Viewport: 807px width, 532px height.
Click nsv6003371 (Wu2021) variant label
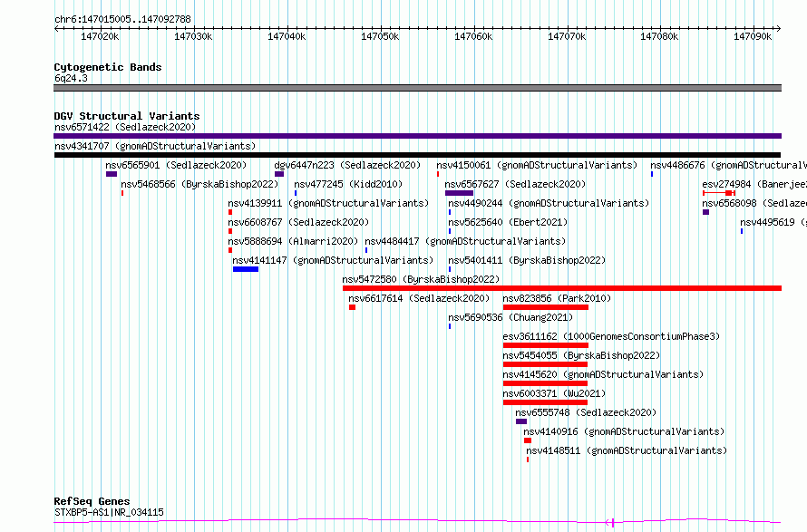[554, 393]
